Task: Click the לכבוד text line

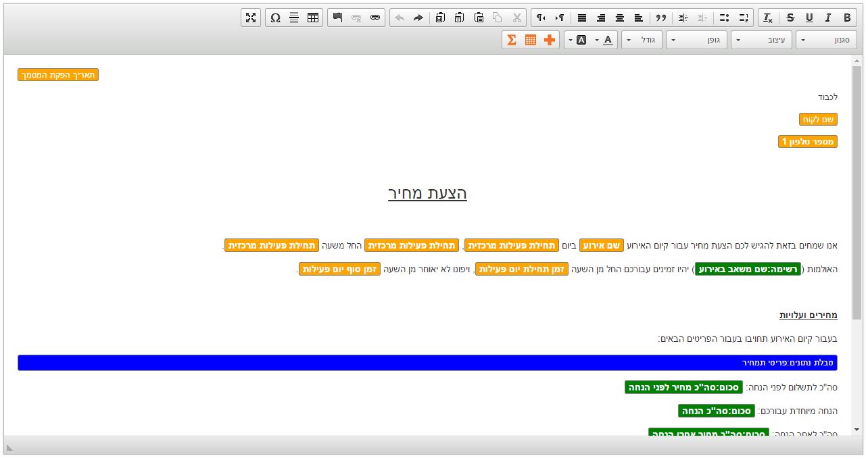Action: (x=827, y=97)
